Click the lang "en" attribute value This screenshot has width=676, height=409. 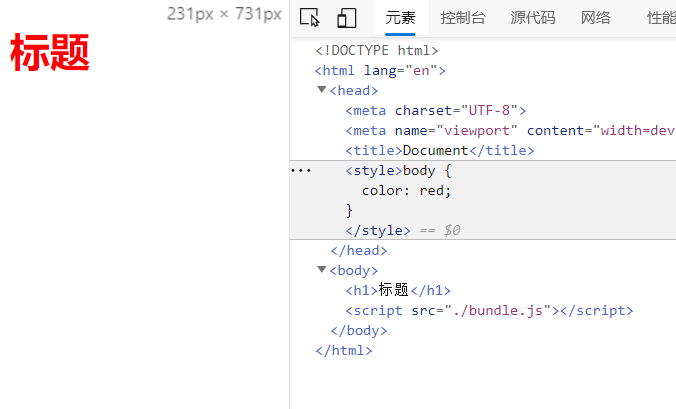pos(421,70)
